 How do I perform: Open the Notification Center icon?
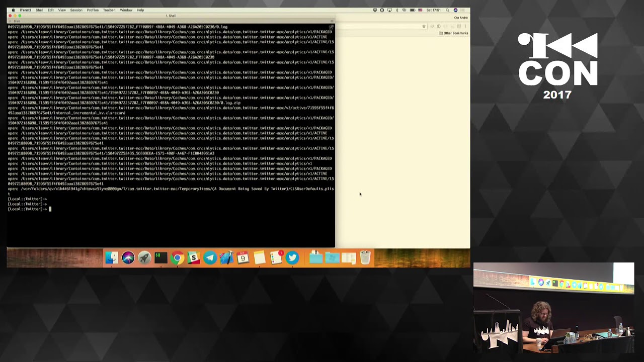point(464,10)
